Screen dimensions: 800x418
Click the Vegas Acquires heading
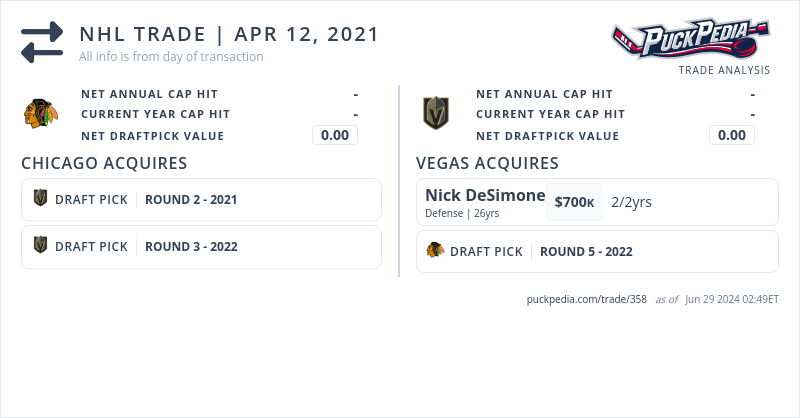[x=487, y=163]
